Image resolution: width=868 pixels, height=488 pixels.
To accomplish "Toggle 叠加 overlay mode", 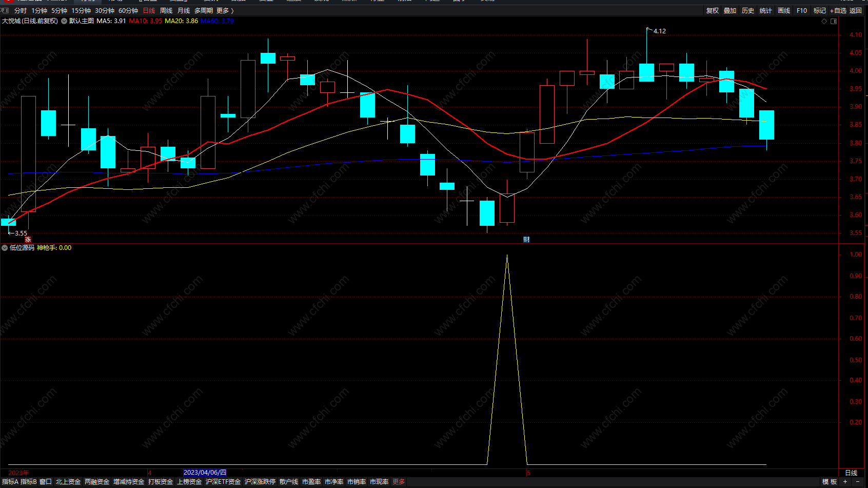I will [x=730, y=10].
